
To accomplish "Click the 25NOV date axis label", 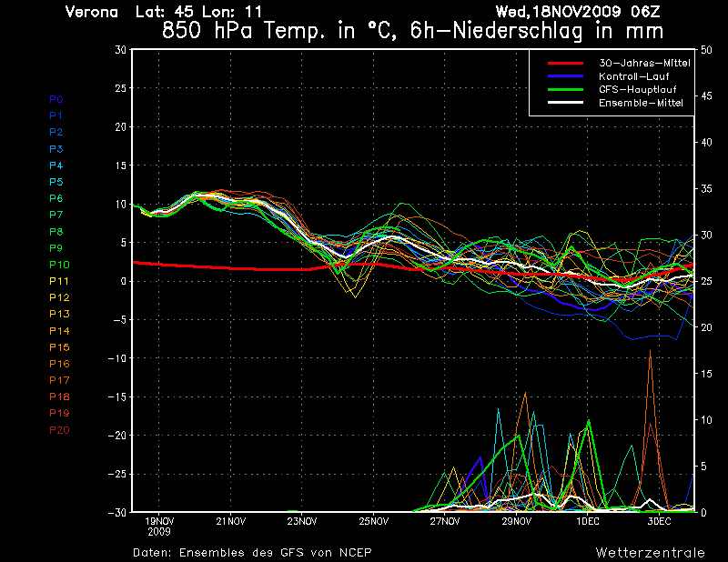I will click(373, 521).
